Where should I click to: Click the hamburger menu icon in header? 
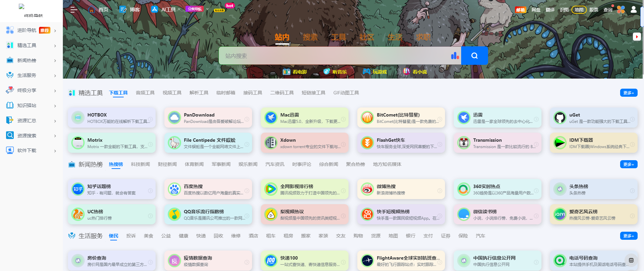tap(74, 10)
